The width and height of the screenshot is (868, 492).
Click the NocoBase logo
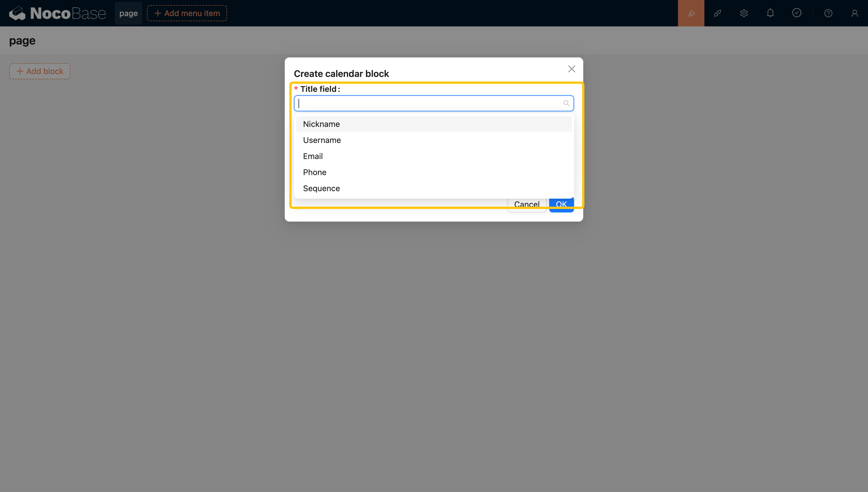[57, 13]
